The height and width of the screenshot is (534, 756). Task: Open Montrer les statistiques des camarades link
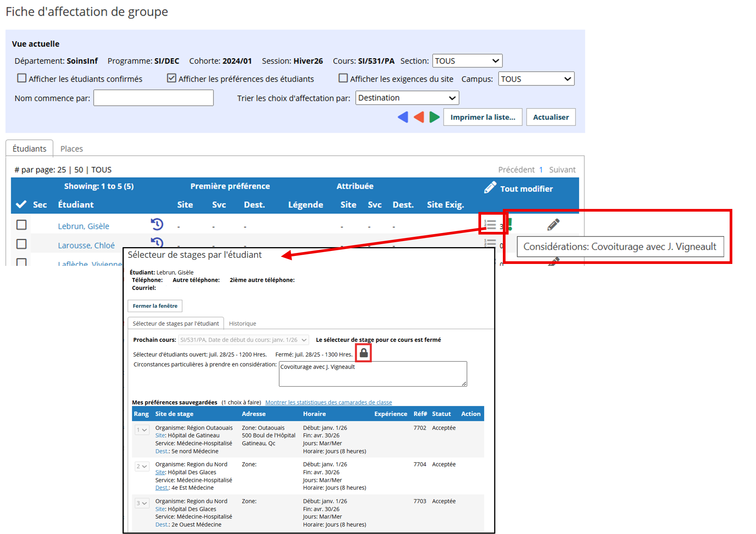point(329,402)
